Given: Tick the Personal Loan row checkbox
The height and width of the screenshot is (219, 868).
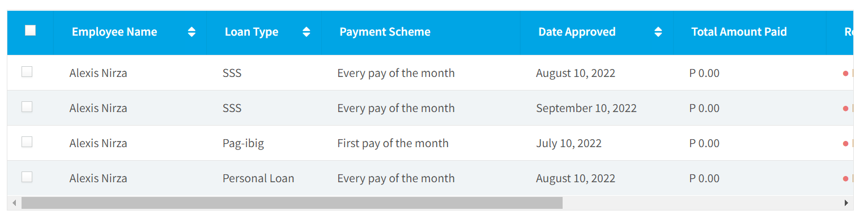Looking at the screenshot, I should coord(27,177).
